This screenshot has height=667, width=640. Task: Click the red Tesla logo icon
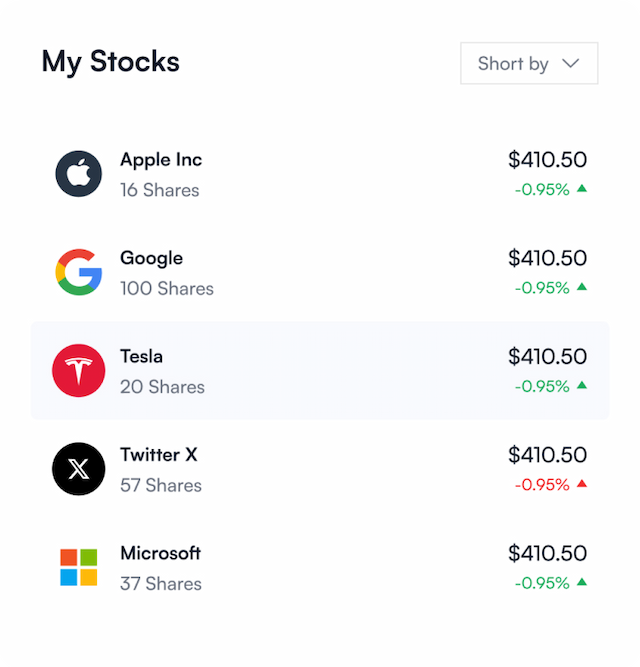point(79,371)
